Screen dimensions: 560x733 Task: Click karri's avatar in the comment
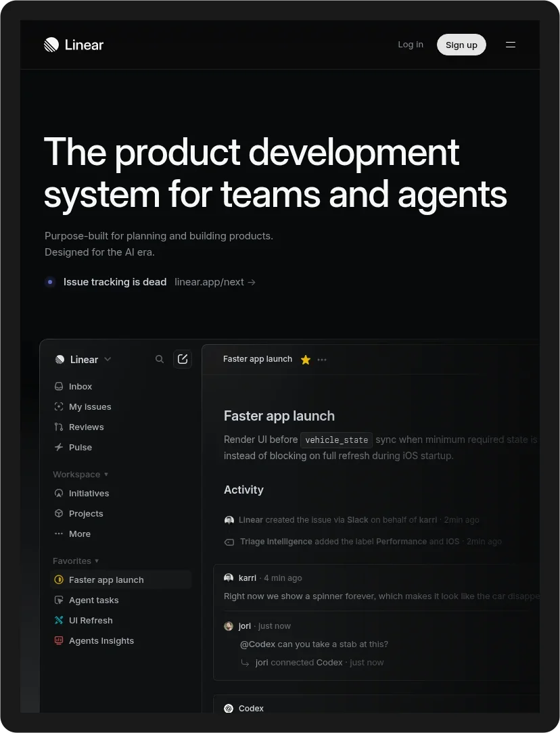(229, 578)
